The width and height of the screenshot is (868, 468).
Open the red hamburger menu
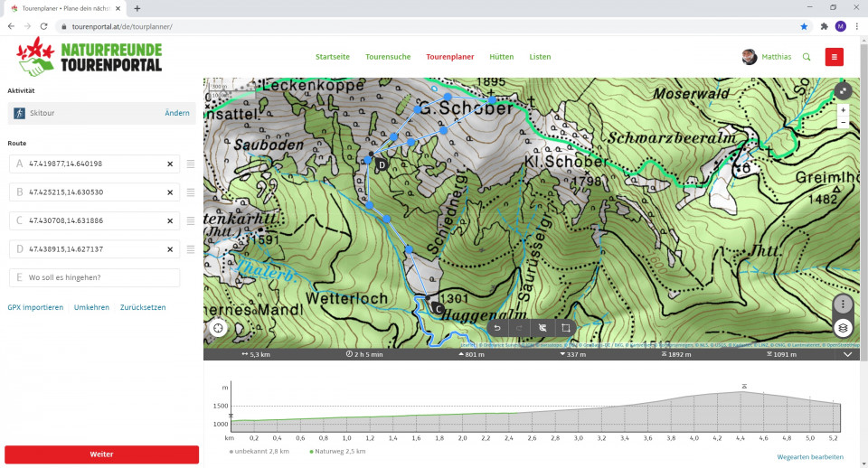[x=834, y=57]
